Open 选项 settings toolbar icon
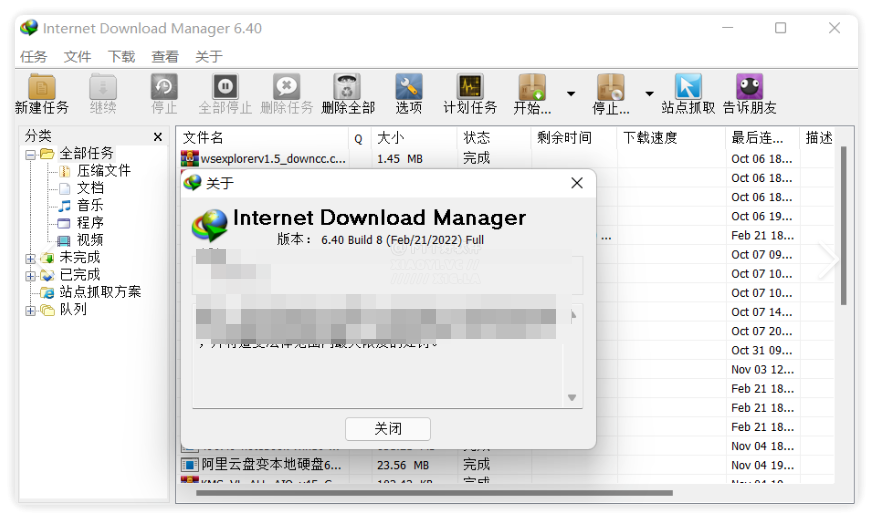This screenshot has width=873, height=520. pos(409,87)
